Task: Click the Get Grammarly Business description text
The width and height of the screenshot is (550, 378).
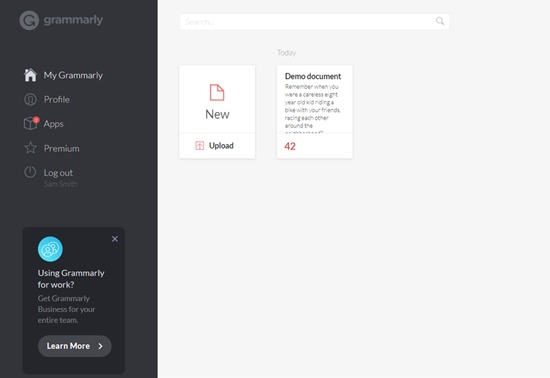Action: (x=66, y=309)
